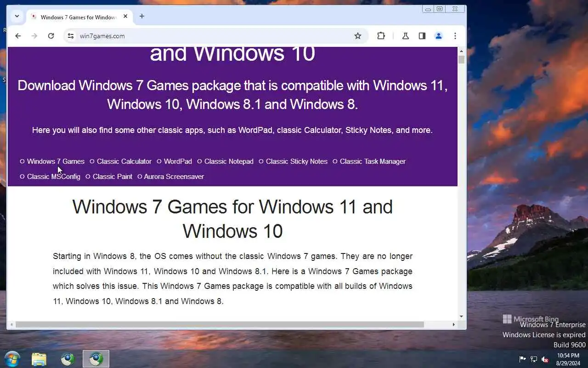The height and width of the screenshot is (368, 588).
Task: Toggle the browser side panel
Action: [422, 36]
